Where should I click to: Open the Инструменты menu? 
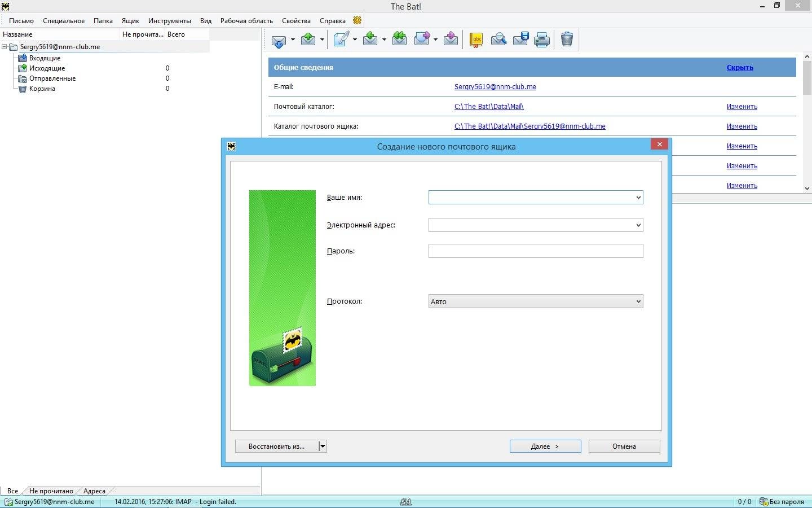click(x=170, y=21)
